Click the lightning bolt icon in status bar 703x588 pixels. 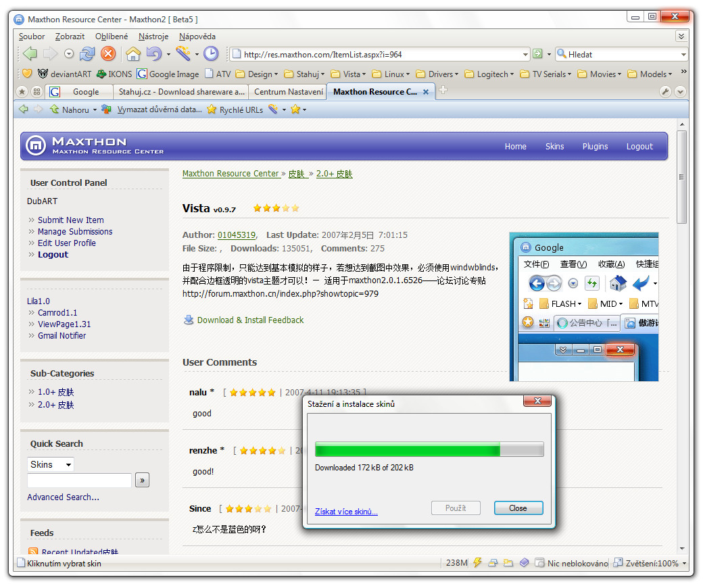(477, 562)
